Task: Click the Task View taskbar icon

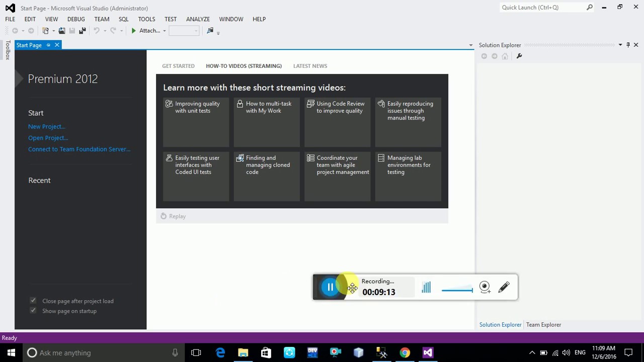Action: [x=196, y=353]
